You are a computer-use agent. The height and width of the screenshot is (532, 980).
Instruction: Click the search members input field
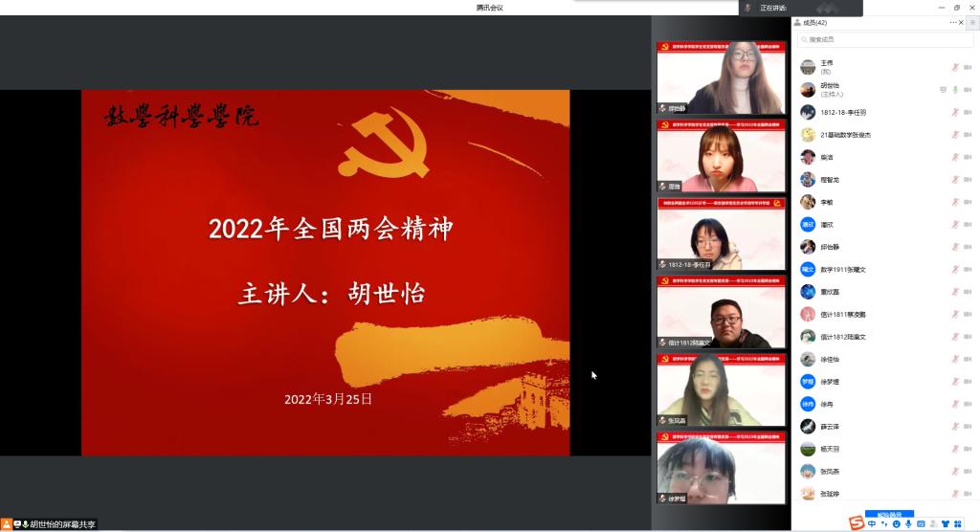884,39
